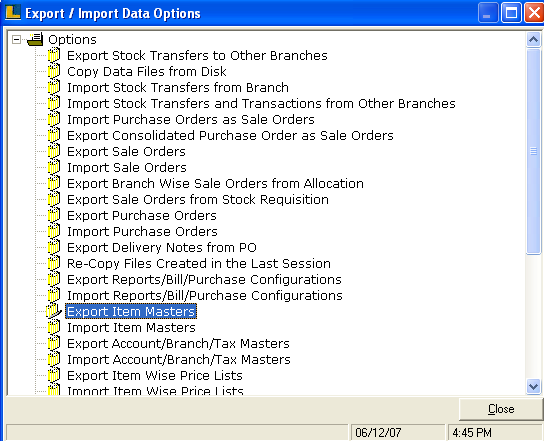
Task: Click the application logo icon in title bar
Action: [13, 12]
